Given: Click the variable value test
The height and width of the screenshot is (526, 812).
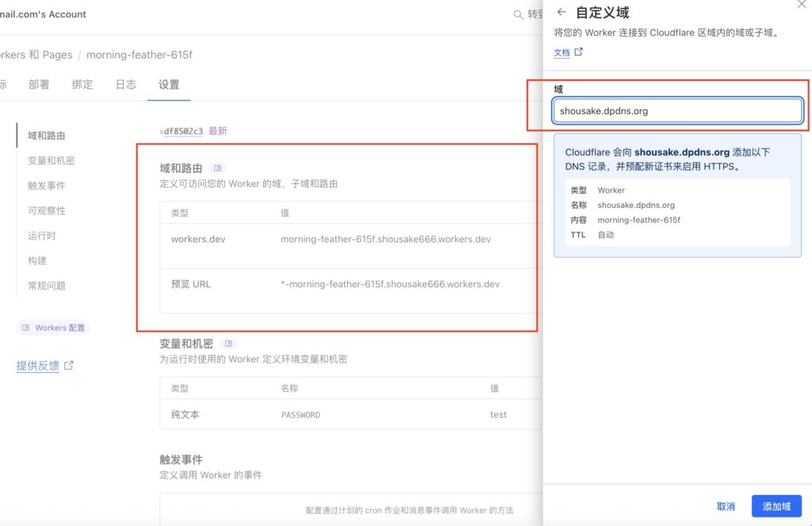Looking at the screenshot, I should [x=498, y=415].
